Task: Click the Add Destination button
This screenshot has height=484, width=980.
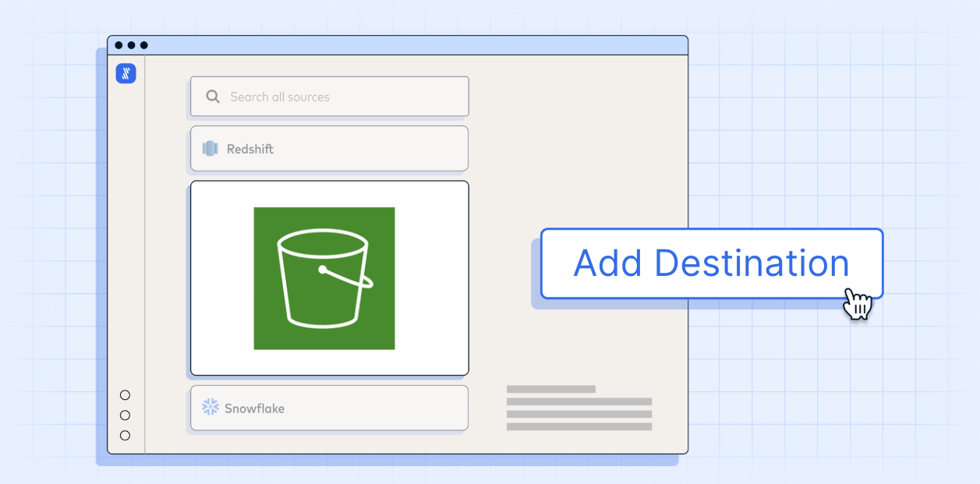Action: tap(712, 263)
